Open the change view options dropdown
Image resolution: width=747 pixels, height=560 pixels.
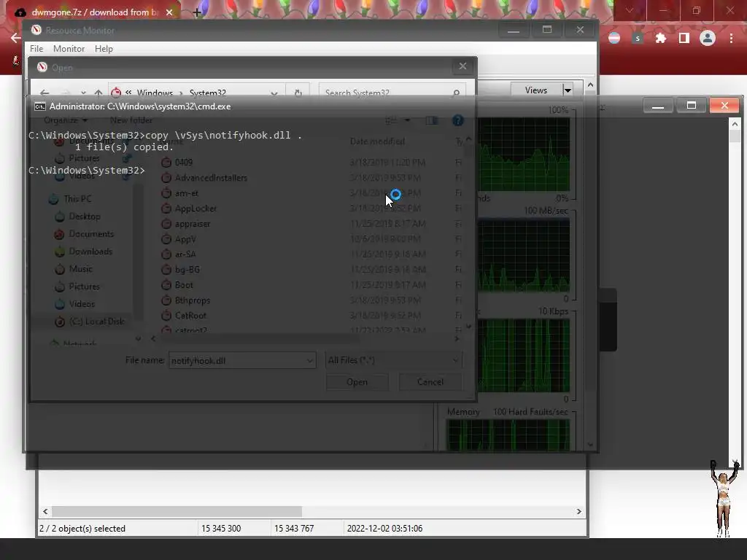click(408, 120)
